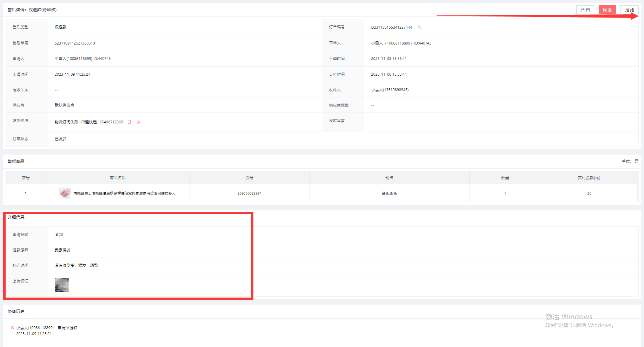The height and width of the screenshot is (347, 644).
Task: Click the 归档 archive button
Action: point(585,10)
